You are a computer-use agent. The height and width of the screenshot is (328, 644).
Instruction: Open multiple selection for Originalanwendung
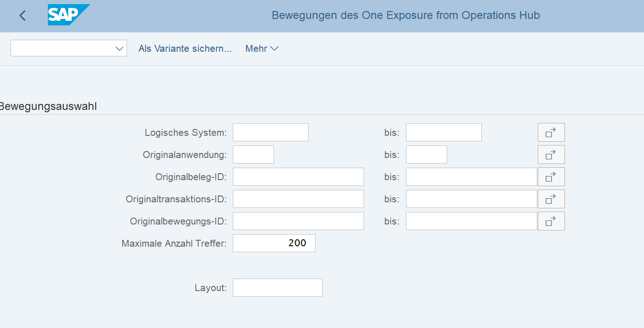pos(551,155)
